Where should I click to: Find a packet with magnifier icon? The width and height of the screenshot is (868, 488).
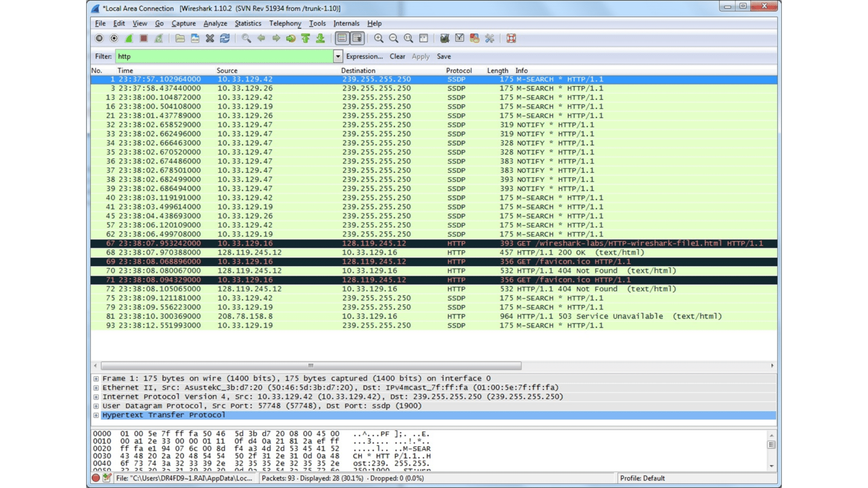tap(246, 38)
